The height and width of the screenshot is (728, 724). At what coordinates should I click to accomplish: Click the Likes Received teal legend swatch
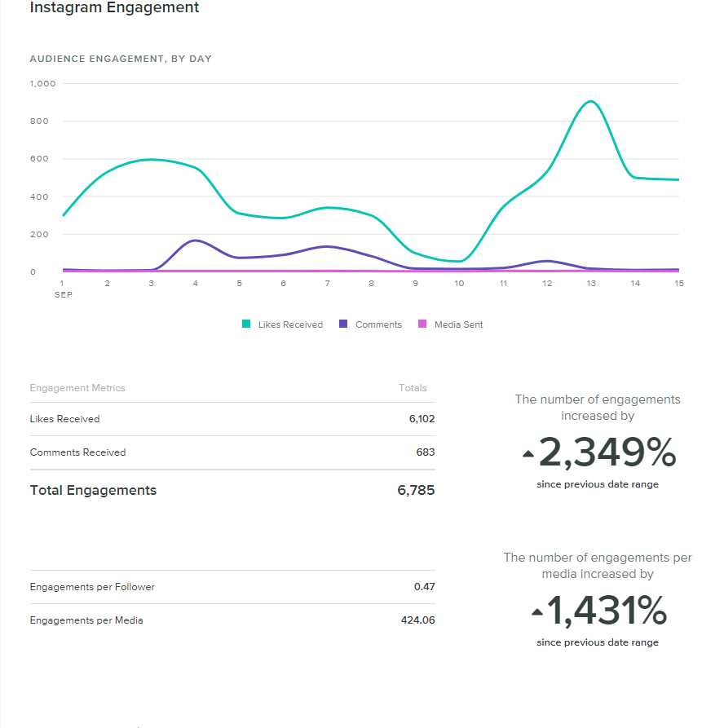tap(246, 324)
